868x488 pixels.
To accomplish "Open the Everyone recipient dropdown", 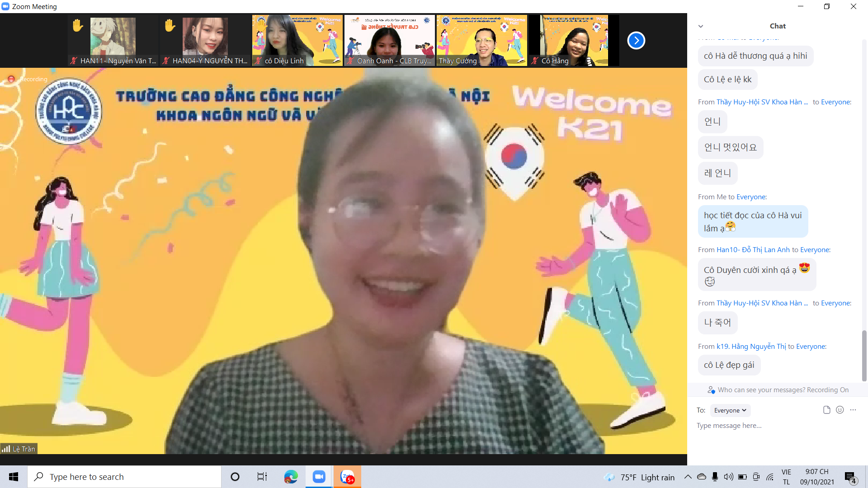I will click(x=730, y=410).
